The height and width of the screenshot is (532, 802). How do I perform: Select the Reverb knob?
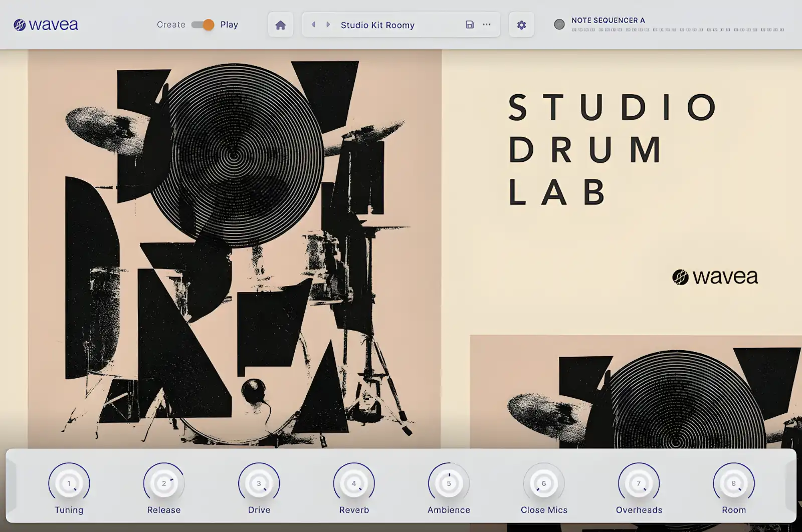(354, 483)
